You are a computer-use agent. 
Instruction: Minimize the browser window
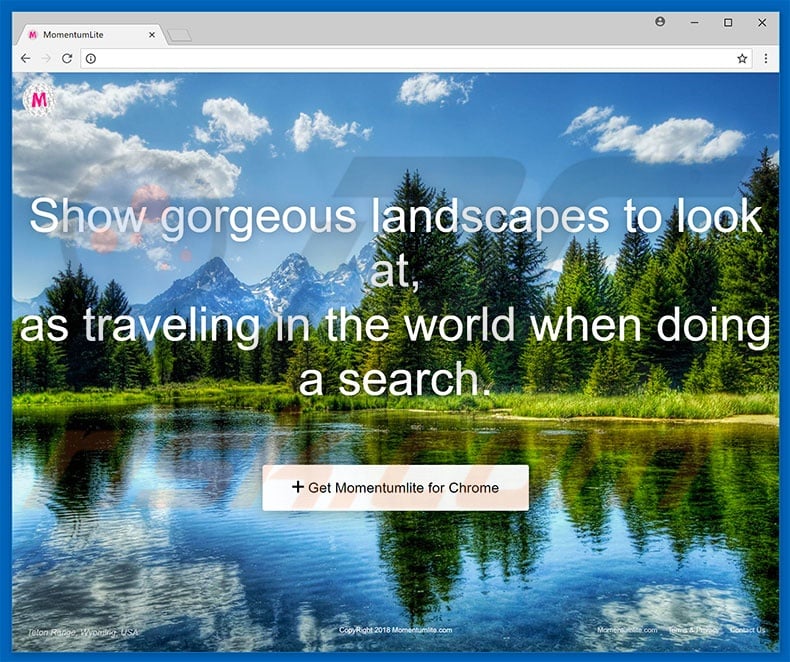[694, 23]
